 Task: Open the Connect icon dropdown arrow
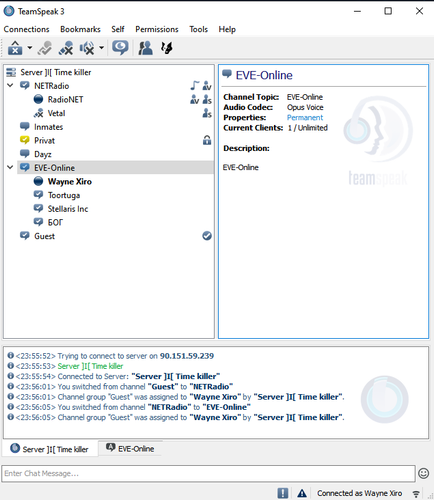click(30, 48)
